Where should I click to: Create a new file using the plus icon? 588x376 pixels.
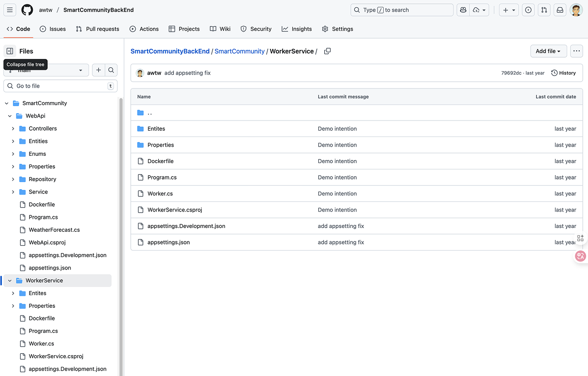pos(98,70)
